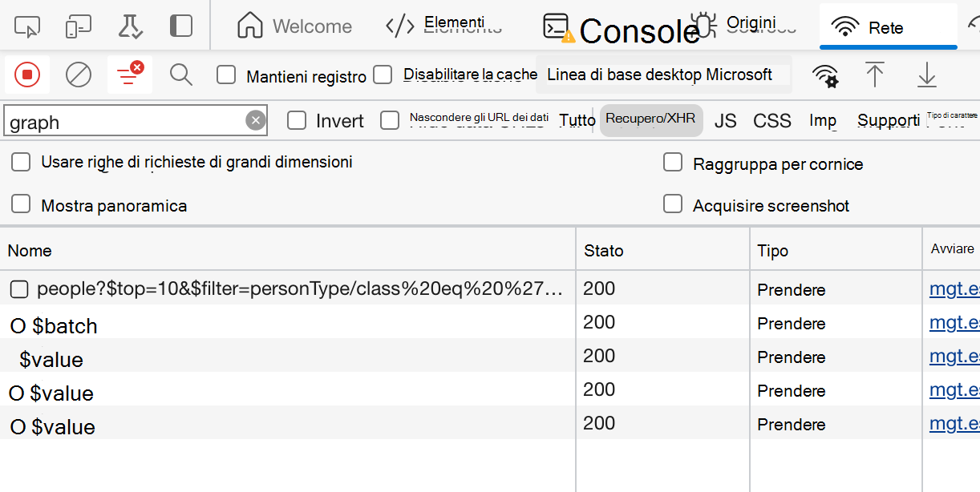
Task: Change the dock location via the layout icon
Action: click(x=181, y=26)
